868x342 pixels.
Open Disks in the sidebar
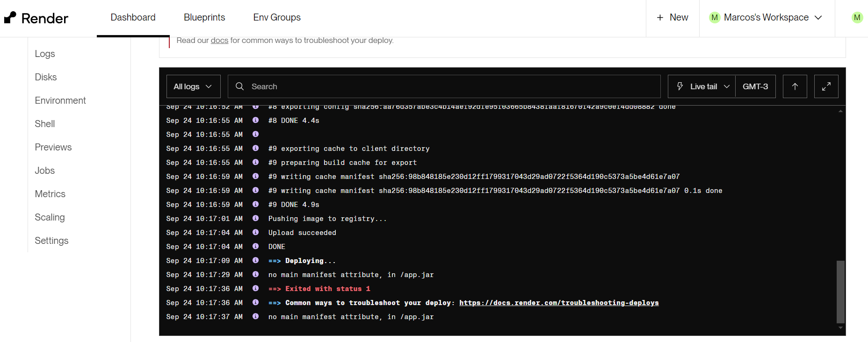(46, 77)
